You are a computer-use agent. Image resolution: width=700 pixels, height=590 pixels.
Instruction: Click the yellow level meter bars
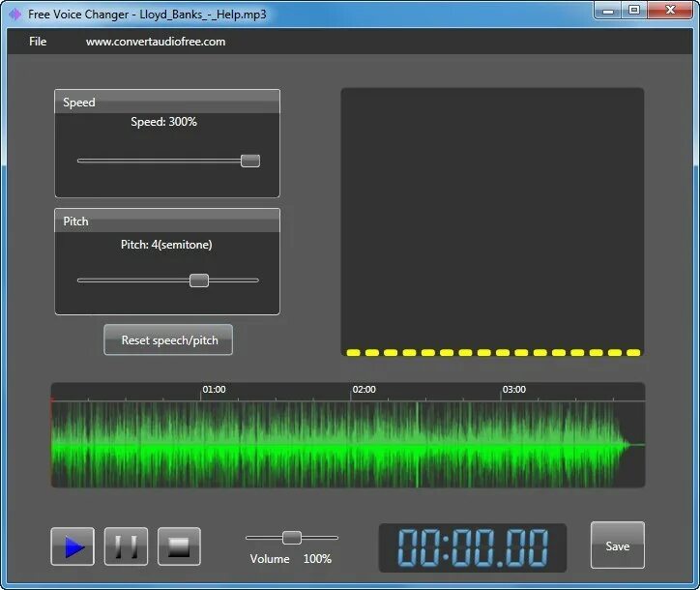tap(493, 353)
